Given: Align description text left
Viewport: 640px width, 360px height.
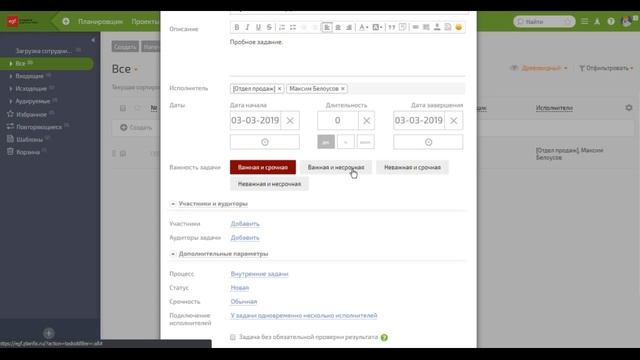Looking at the screenshot, I should (x=327, y=27).
